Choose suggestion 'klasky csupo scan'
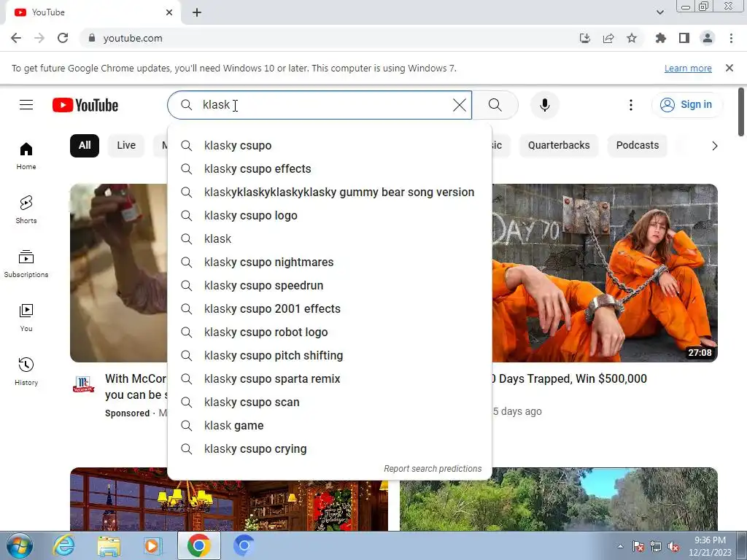The height and width of the screenshot is (560, 747). (x=330, y=402)
